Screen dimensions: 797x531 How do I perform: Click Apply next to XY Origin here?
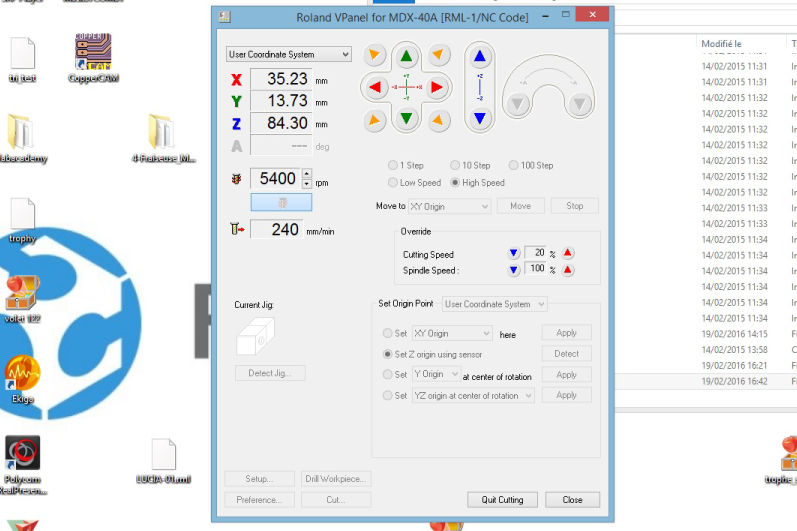tap(566, 333)
